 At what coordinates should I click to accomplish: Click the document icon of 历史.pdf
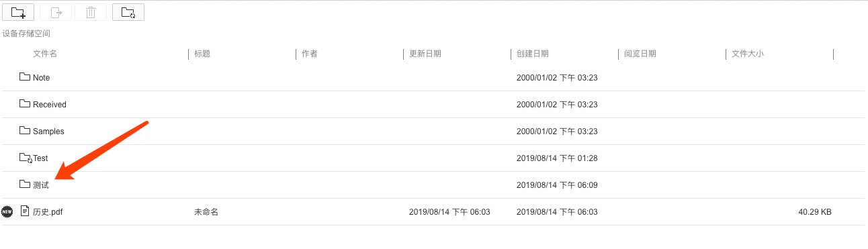(x=25, y=211)
